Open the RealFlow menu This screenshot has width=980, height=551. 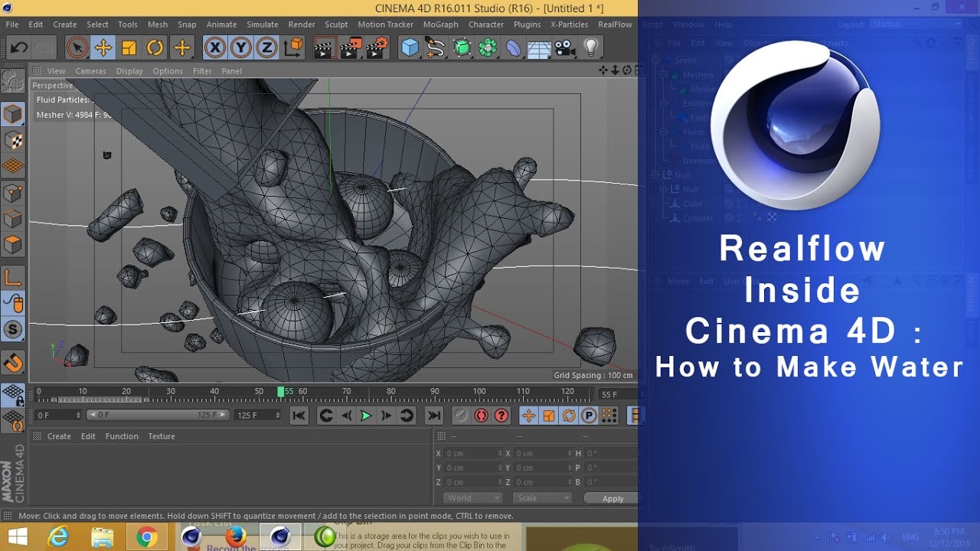pos(615,24)
